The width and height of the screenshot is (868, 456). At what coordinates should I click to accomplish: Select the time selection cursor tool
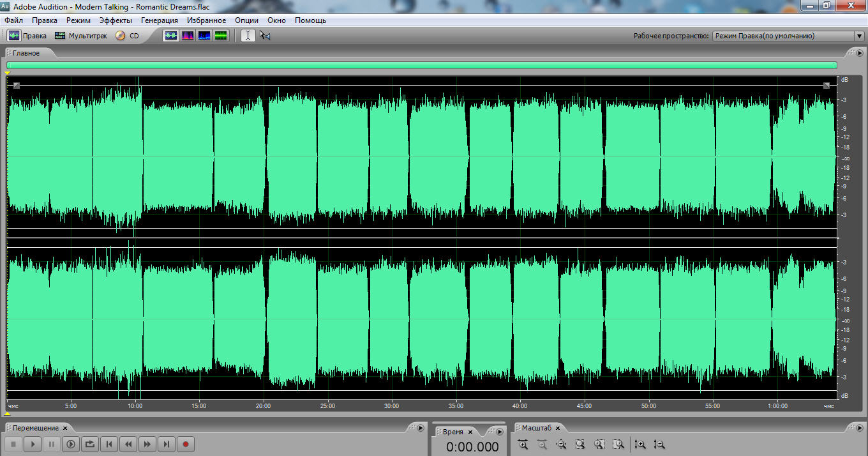(x=248, y=36)
